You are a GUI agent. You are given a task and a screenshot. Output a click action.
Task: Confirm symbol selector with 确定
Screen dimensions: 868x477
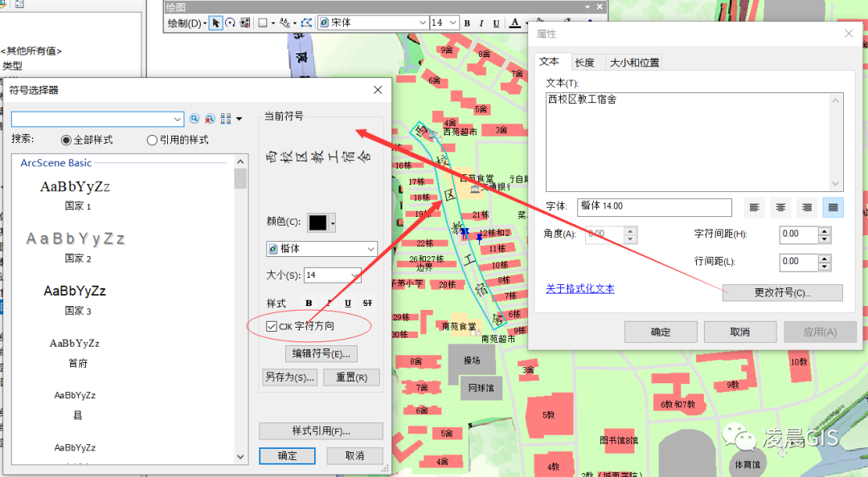tap(287, 456)
